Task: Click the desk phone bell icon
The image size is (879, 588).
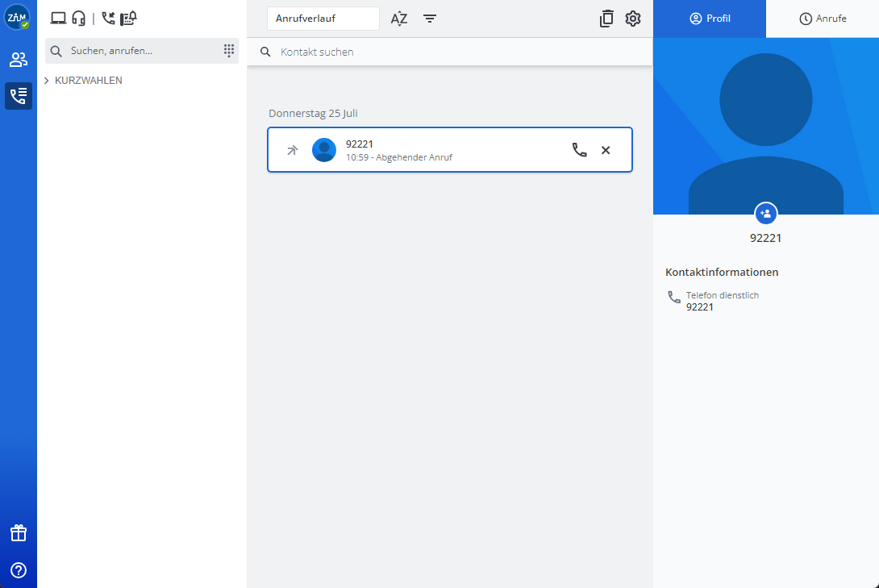Action: pyautogui.click(x=128, y=18)
